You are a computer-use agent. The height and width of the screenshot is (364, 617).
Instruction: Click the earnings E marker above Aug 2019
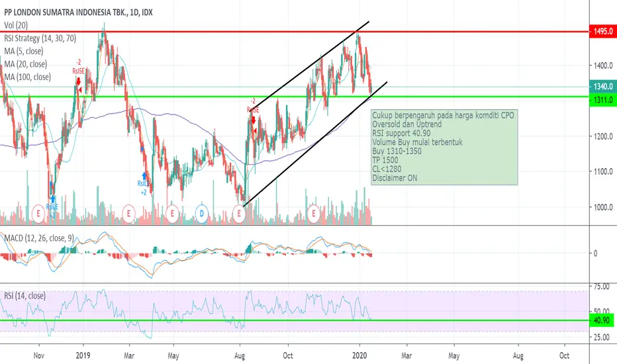[x=239, y=214]
